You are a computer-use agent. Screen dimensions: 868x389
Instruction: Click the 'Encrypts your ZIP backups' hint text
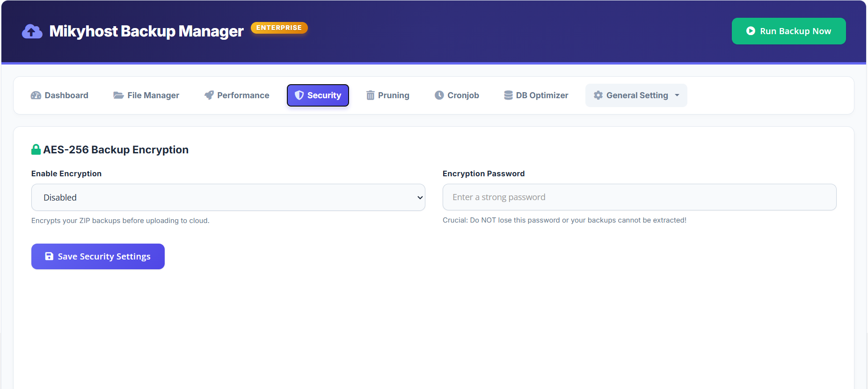tap(120, 221)
